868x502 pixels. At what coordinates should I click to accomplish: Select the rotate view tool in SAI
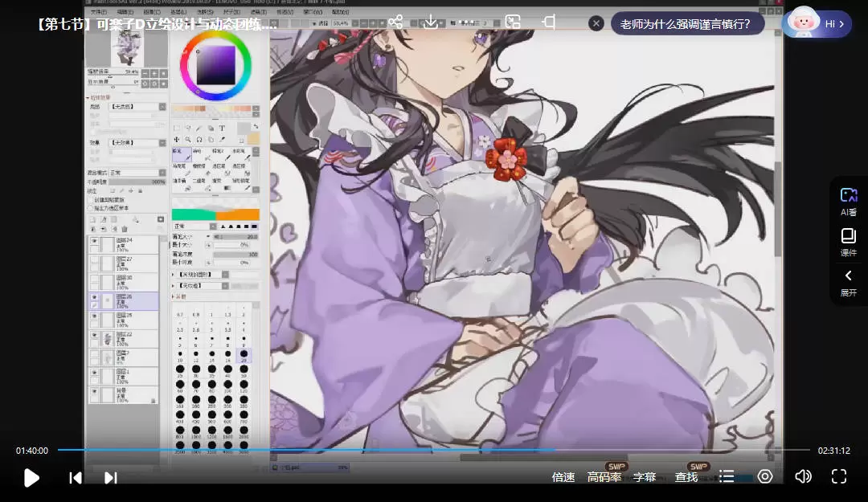click(x=199, y=140)
